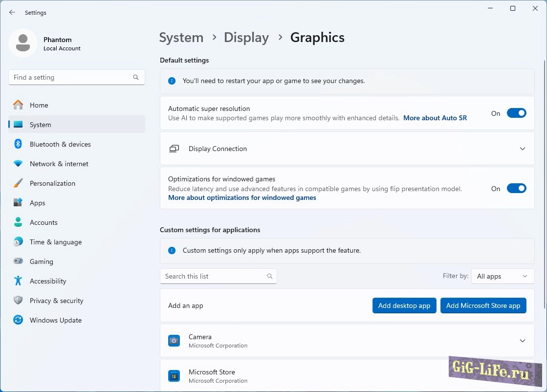
Task: Turn off Automatic super resolution toggle
Action: [x=516, y=113]
